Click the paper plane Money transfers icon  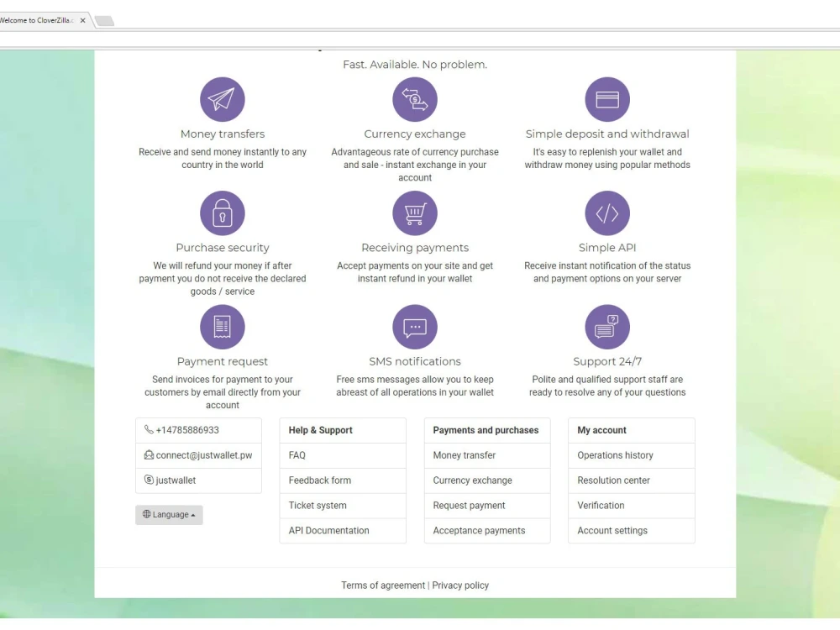click(x=223, y=99)
